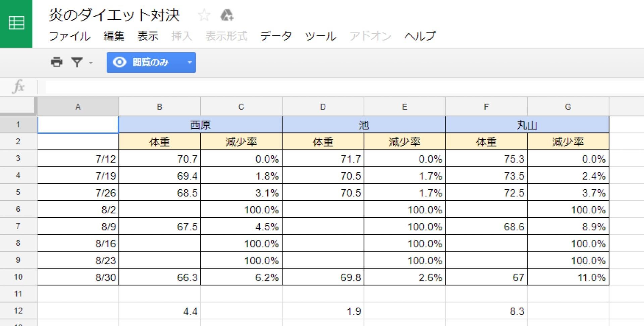The width and height of the screenshot is (644, 326).
Task: Open the print dialog via the printer icon
Action: point(56,62)
